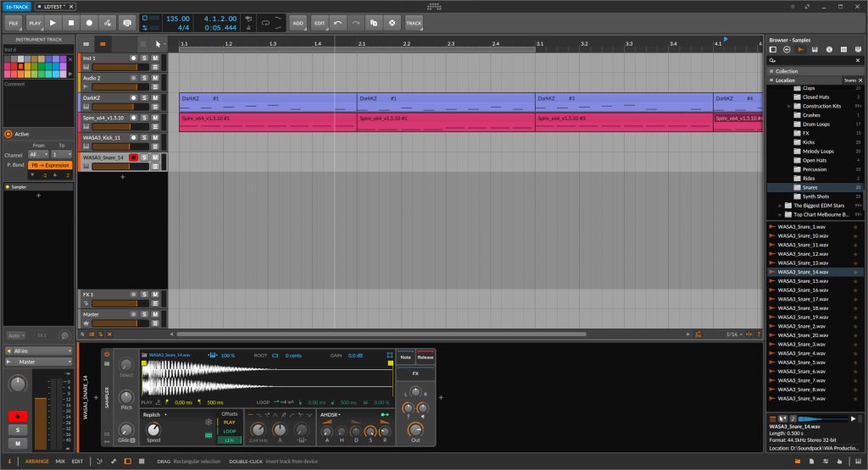This screenshot has height=470, width=868.
Task: Click the duplicate icon in toolbar
Action: tap(374, 23)
